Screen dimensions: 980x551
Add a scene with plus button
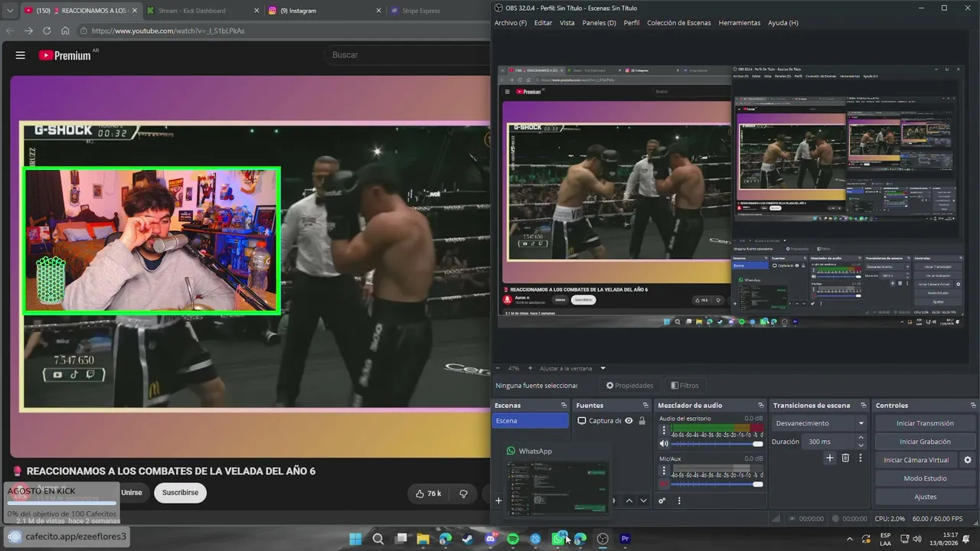point(498,501)
